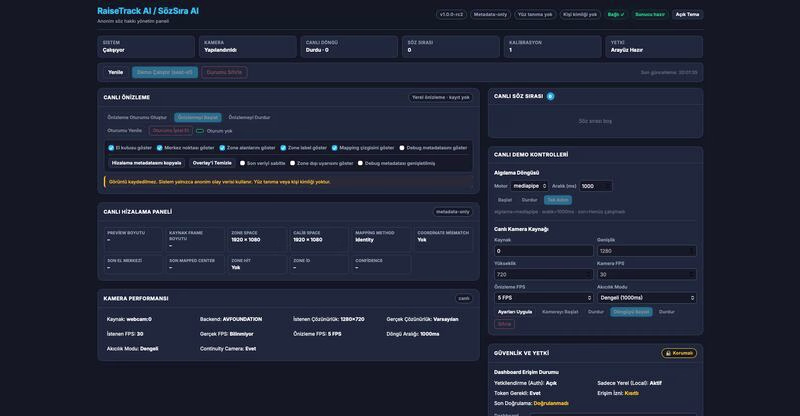Screen dimensions: 800x416
Task: Click the KALİBRASYON status card
Action: (x=553, y=46)
